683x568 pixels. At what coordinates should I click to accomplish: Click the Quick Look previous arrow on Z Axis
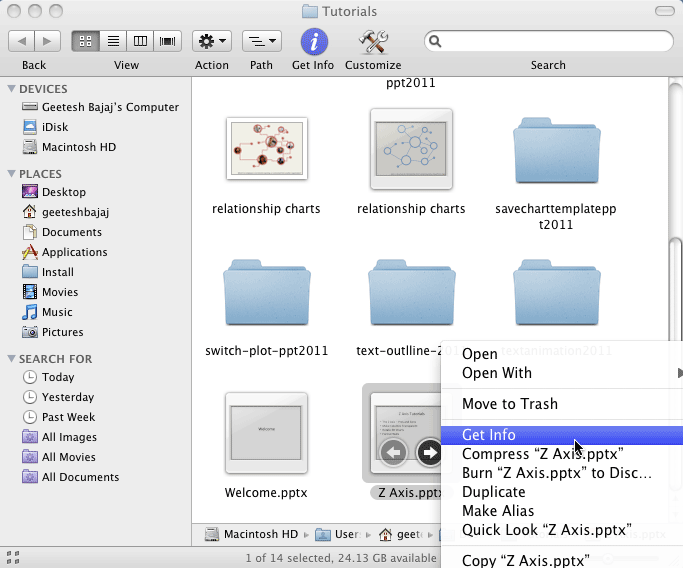tap(393, 453)
